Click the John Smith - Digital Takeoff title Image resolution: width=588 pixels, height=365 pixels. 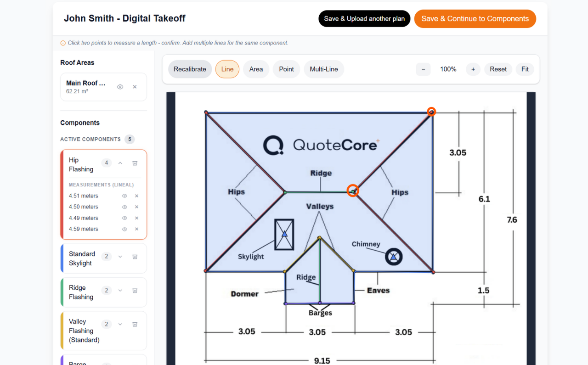pyautogui.click(x=124, y=18)
